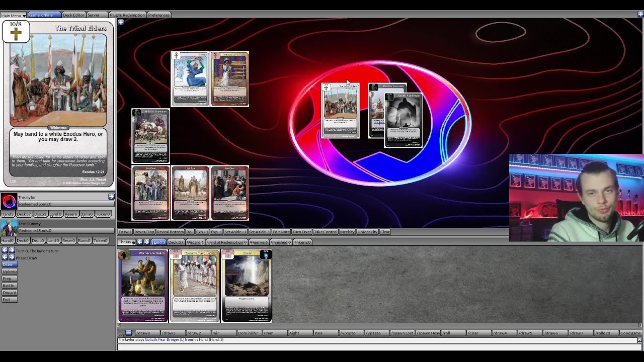644x362 pixels.
Task: Click the UnMeekify button
Action: point(367,232)
